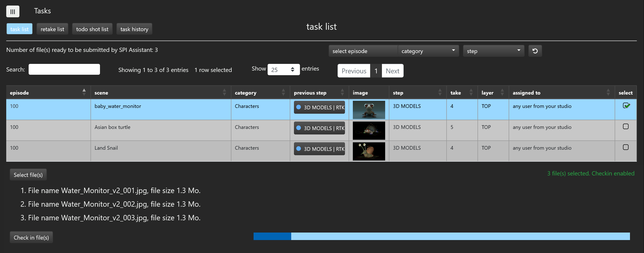Open the sidebar menu toggle icon
This screenshot has height=253, width=644.
[x=13, y=12]
